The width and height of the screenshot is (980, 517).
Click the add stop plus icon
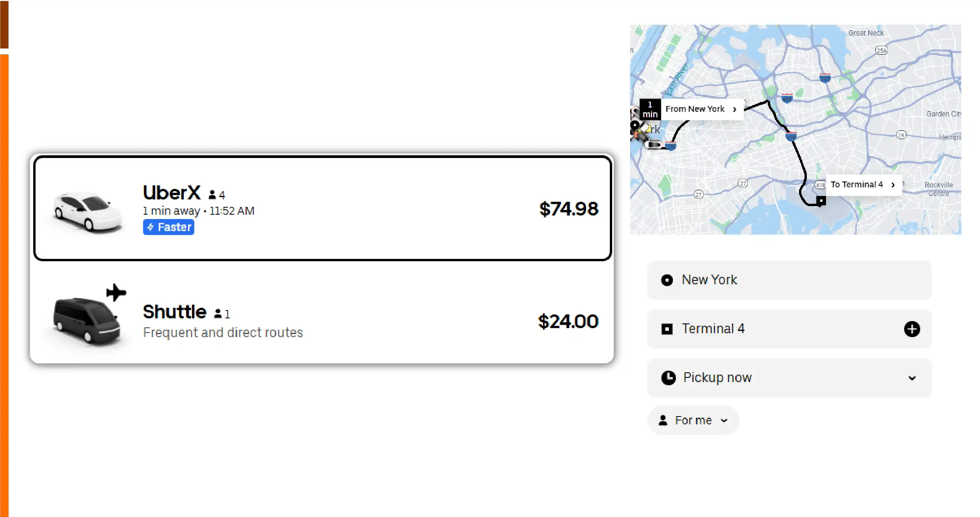(912, 329)
